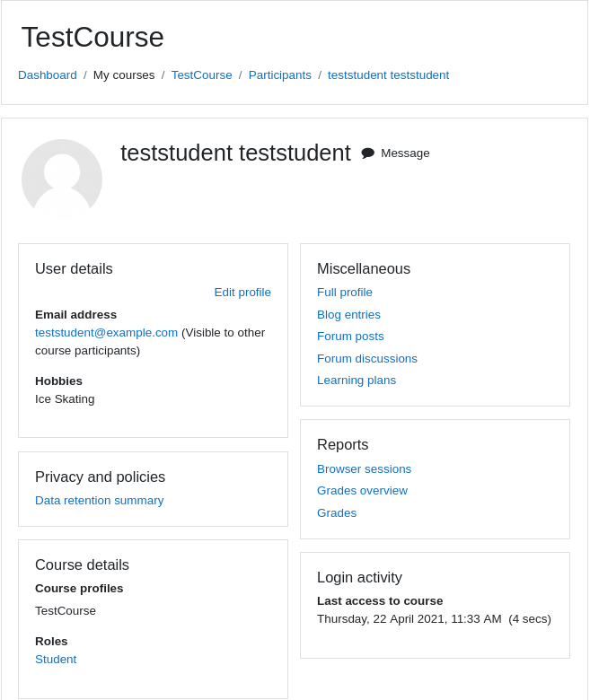Image resolution: width=590 pixels, height=700 pixels.
Task: Open the Dashboard breadcrumb link
Action: coord(48,75)
